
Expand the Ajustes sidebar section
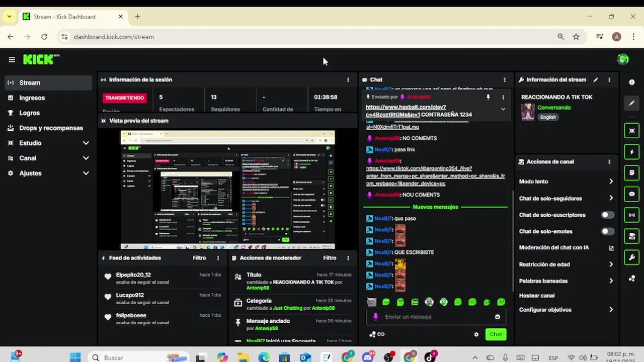point(86,173)
